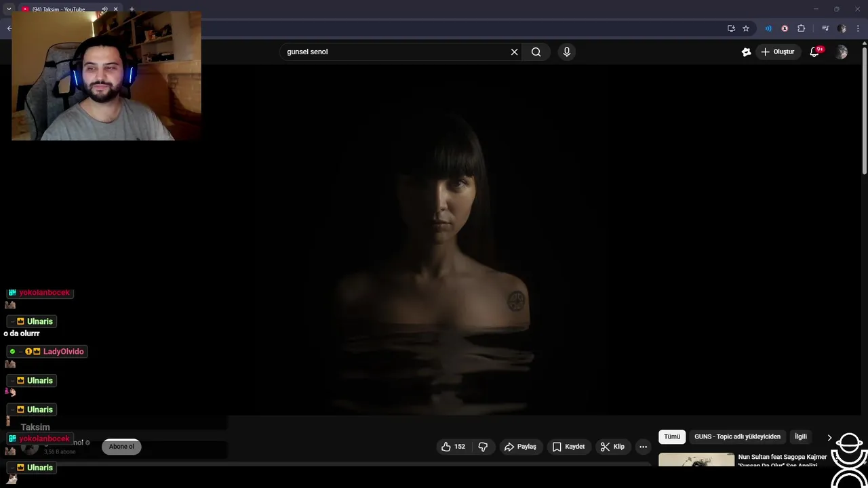Dislike the video with thumbs down
Viewport: 868px width, 488px height.
(483, 447)
